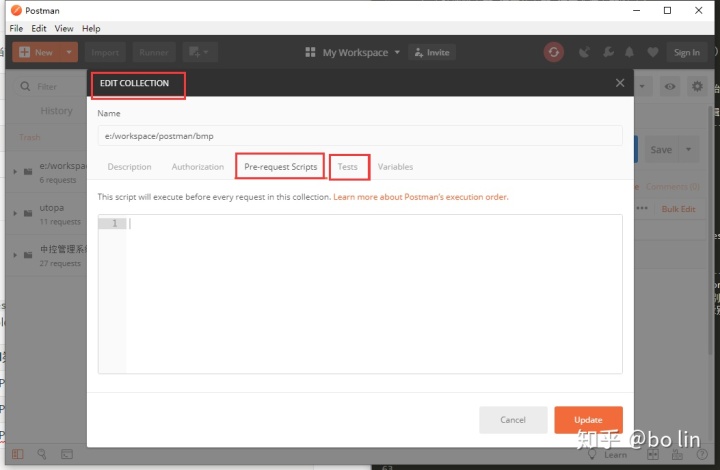Click the Filter search magnifier icon
The width and height of the screenshot is (720, 470).
25,86
